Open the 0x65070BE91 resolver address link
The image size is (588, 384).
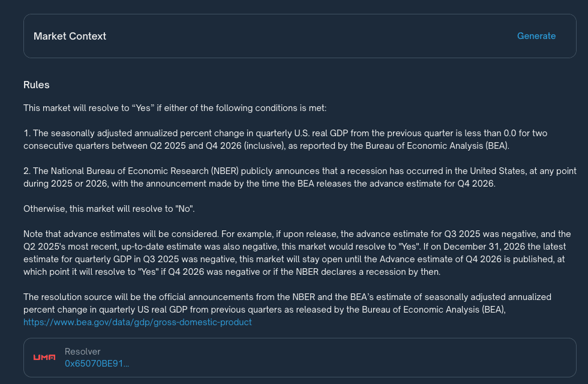point(97,364)
